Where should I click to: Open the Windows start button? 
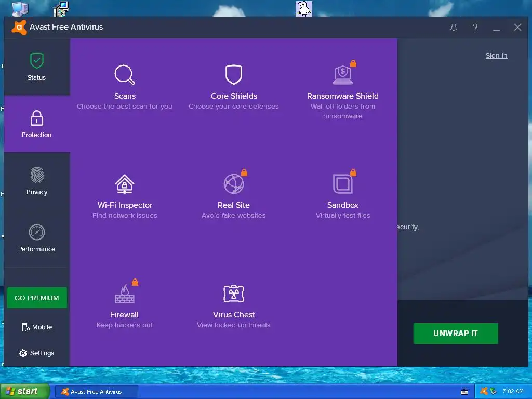click(25, 392)
